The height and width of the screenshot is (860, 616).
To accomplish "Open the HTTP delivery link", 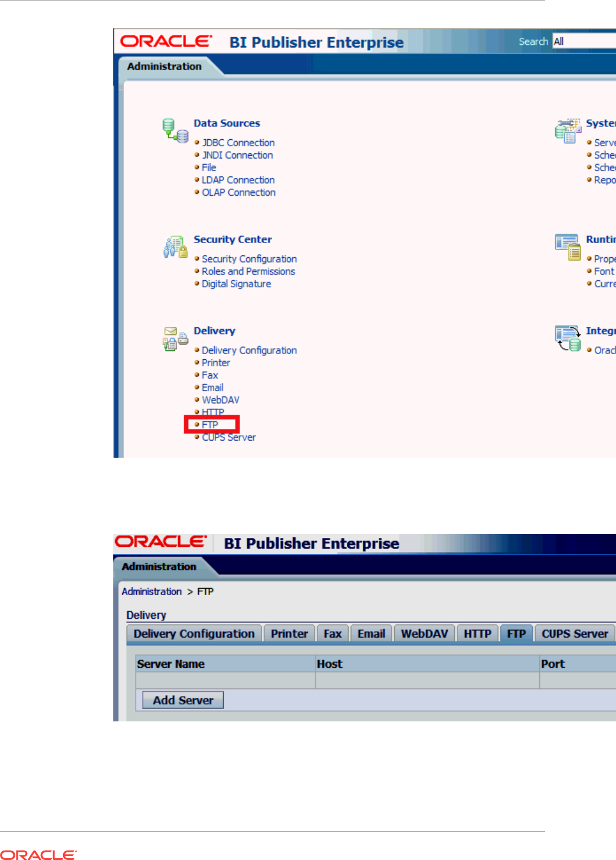I will click(x=213, y=412).
